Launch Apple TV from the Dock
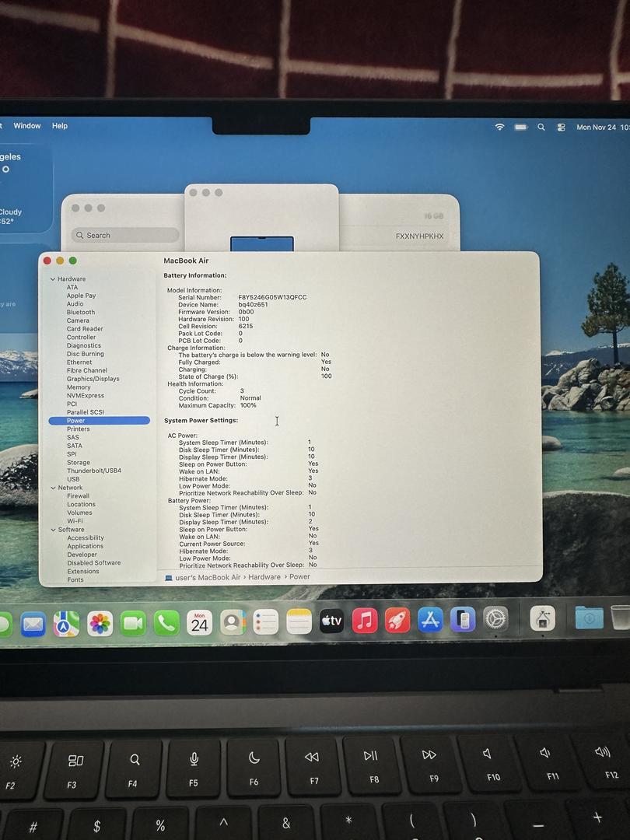The image size is (630, 840). click(331, 621)
